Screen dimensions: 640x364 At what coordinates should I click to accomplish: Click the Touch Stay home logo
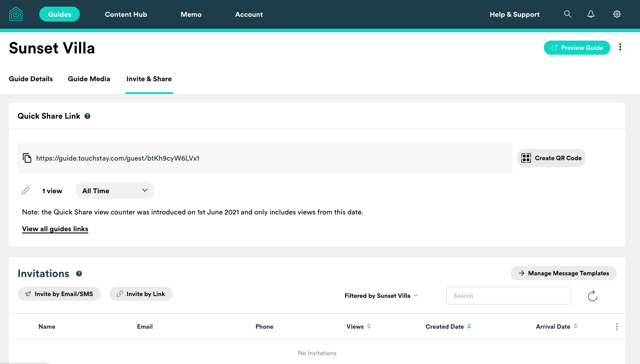[x=16, y=14]
